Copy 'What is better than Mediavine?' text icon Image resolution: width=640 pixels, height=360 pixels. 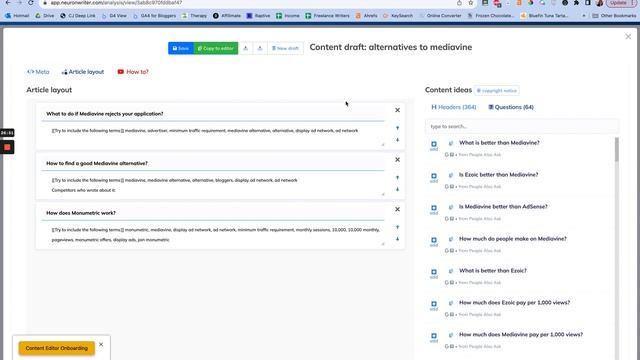tap(451, 143)
